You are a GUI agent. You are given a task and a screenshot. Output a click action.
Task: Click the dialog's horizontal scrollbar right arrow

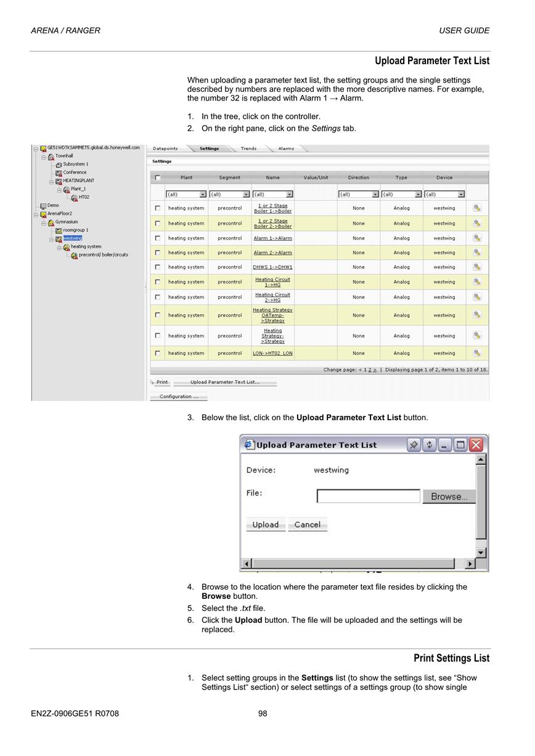(x=471, y=564)
